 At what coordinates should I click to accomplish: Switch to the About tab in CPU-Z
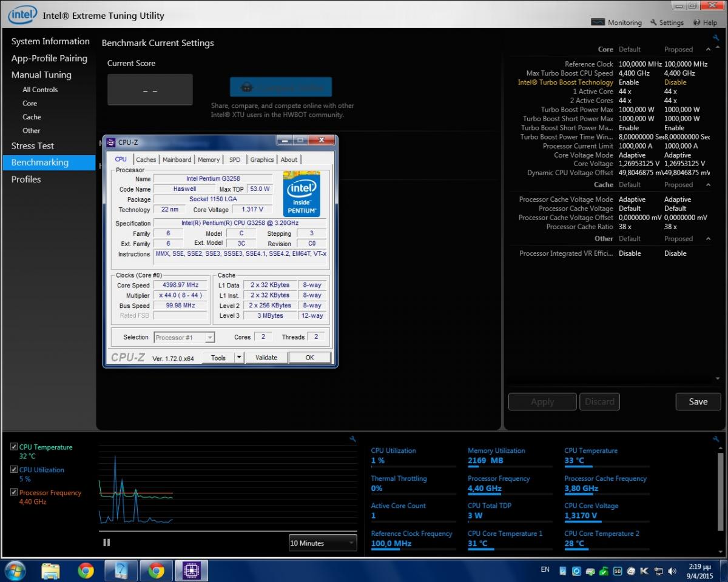(289, 159)
